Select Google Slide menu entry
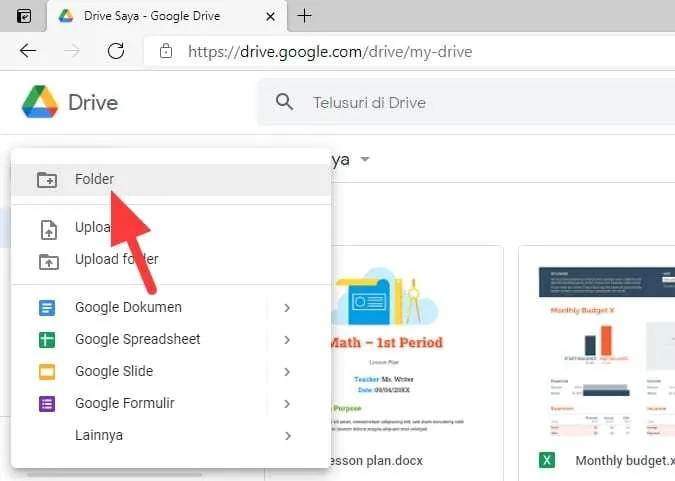The height and width of the screenshot is (481, 675). [x=171, y=372]
